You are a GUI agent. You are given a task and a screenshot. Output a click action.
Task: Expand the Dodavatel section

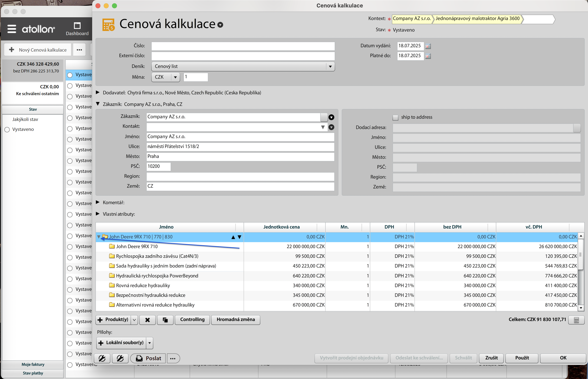tap(98, 92)
